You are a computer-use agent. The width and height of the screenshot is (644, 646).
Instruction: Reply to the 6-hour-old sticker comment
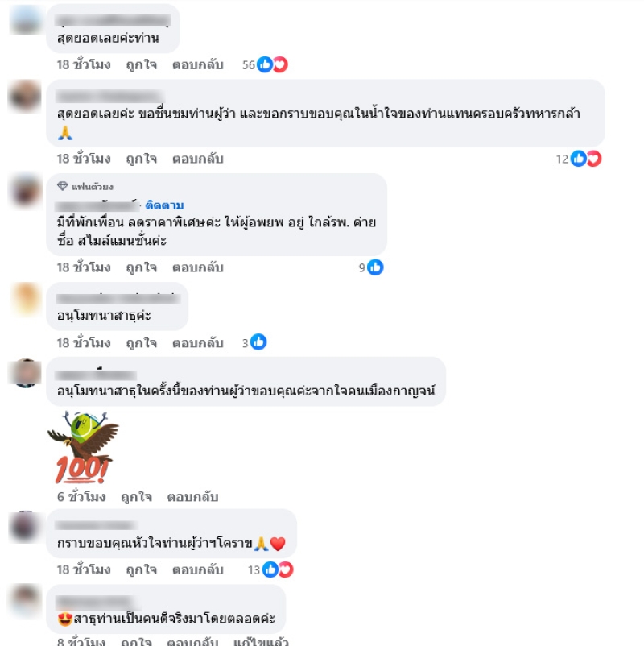192,497
